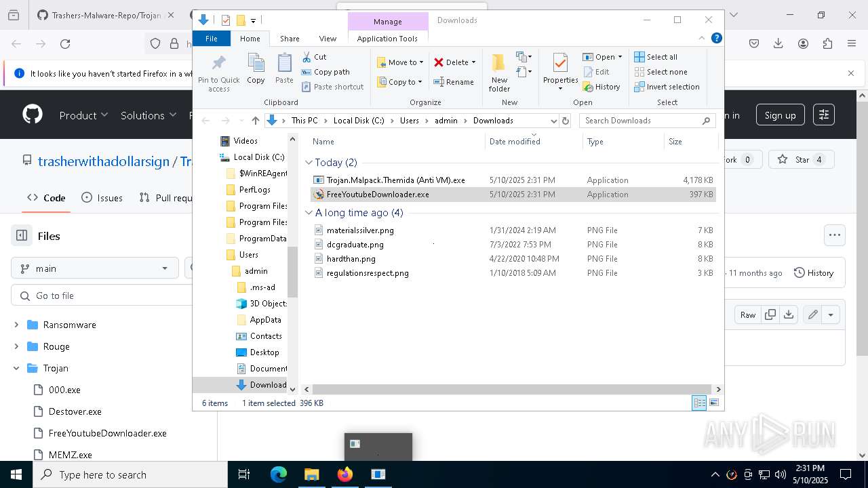
Task: Open Firefox downloads panel arrow
Action: [778, 44]
